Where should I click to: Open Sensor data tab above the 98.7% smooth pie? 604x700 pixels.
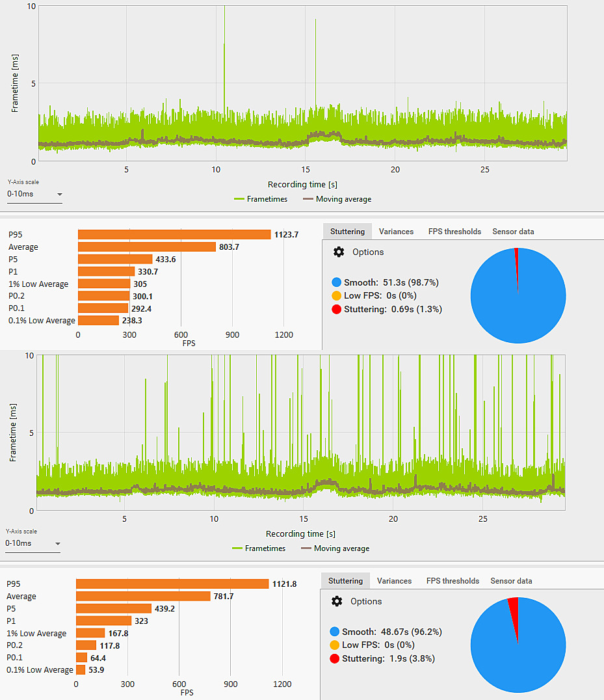pyautogui.click(x=513, y=232)
